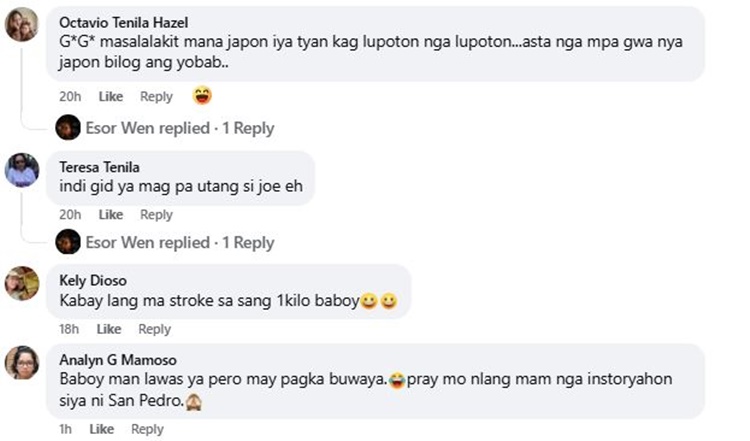Reply to Analyn G Mamoso's comment

(x=147, y=429)
